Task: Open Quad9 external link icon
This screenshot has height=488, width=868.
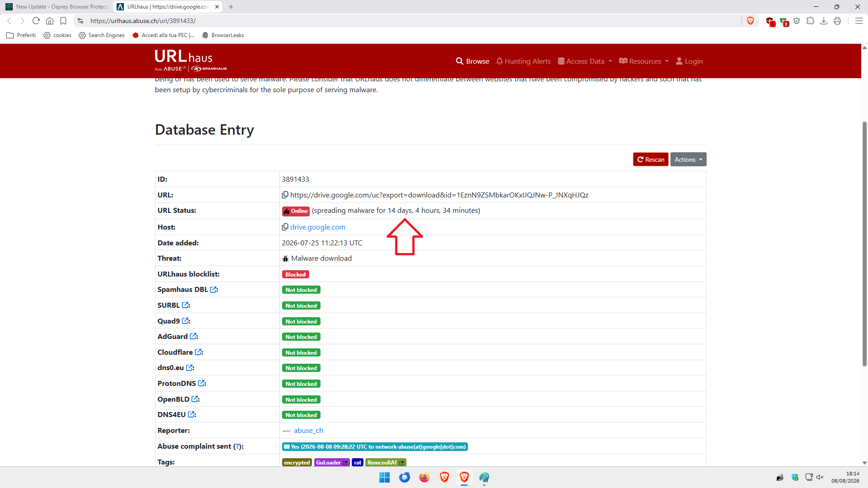Action: (185, 321)
